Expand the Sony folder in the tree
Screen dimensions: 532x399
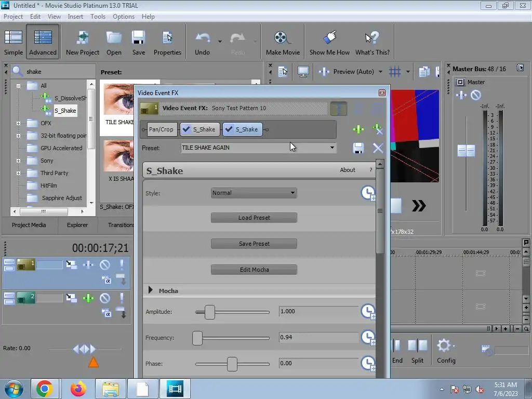[18, 161]
